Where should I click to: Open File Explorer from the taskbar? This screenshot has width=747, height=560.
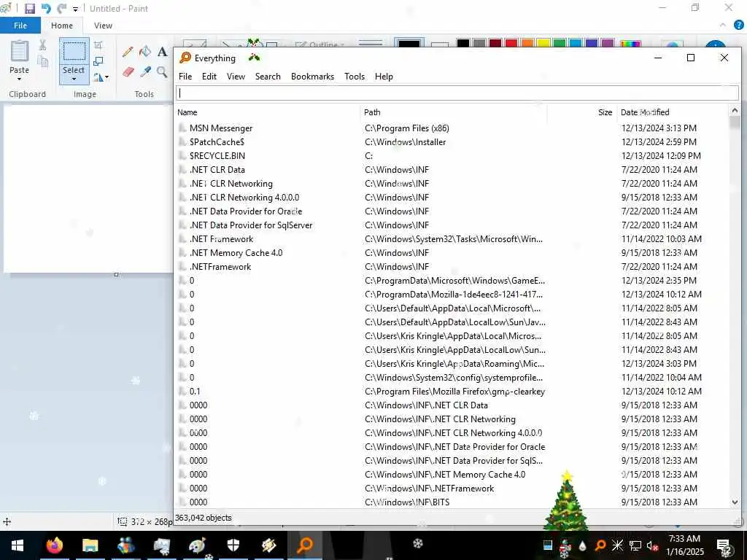(90, 545)
